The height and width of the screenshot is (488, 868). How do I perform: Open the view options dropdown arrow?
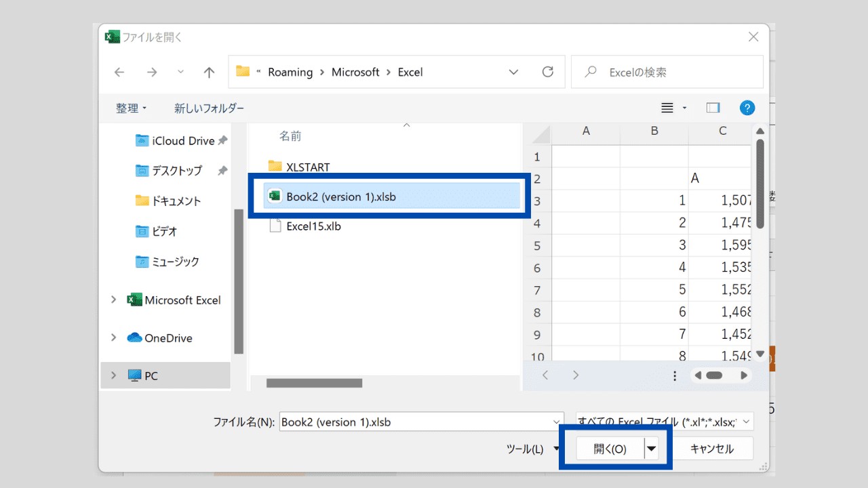coord(684,108)
